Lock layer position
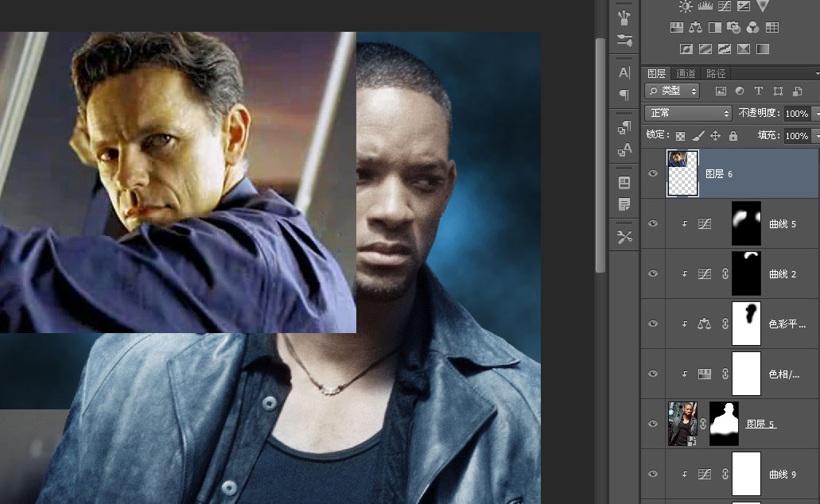The width and height of the screenshot is (820, 504). (x=715, y=136)
